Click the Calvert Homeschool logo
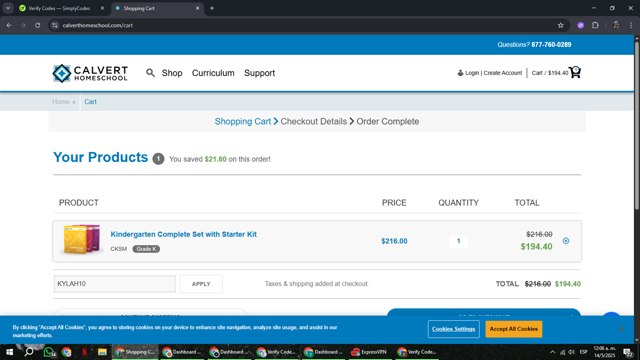 coord(90,73)
